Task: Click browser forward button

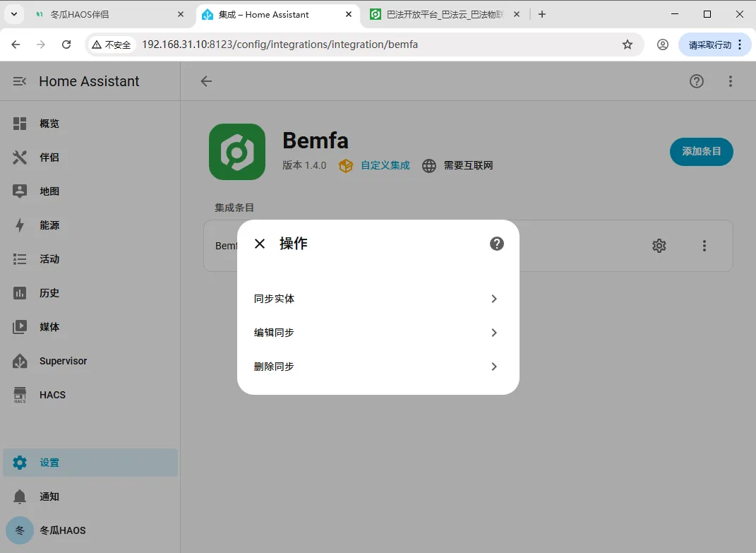Action: [x=41, y=44]
